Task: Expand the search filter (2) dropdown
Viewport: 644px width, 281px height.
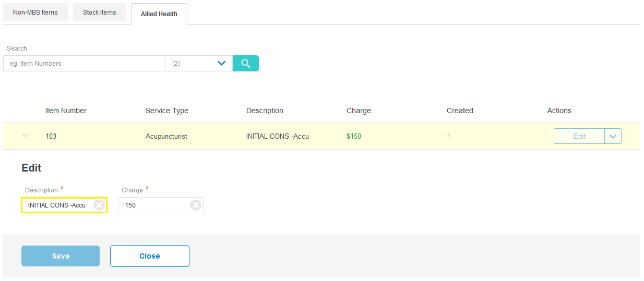Action: (x=199, y=63)
